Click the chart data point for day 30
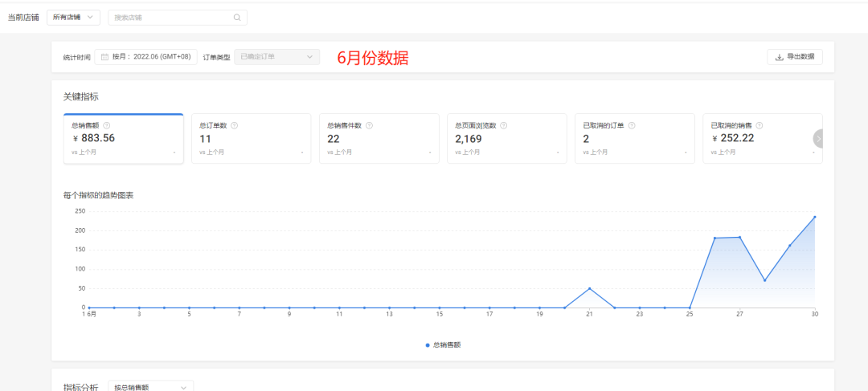The width and height of the screenshot is (868, 391). [815, 217]
